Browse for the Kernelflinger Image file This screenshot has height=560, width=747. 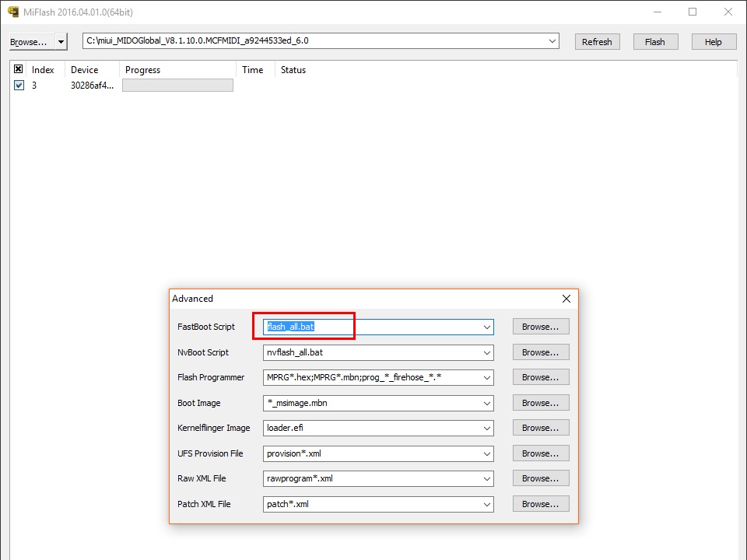[541, 428]
